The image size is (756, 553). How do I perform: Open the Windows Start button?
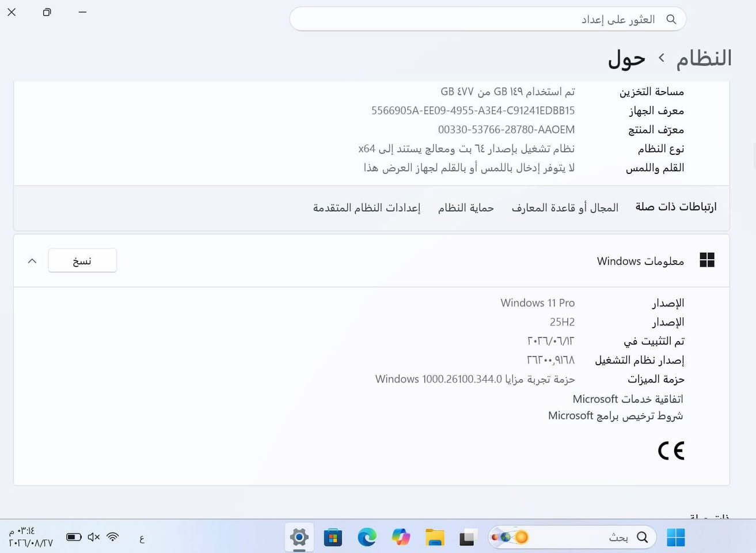tap(675, 537)
